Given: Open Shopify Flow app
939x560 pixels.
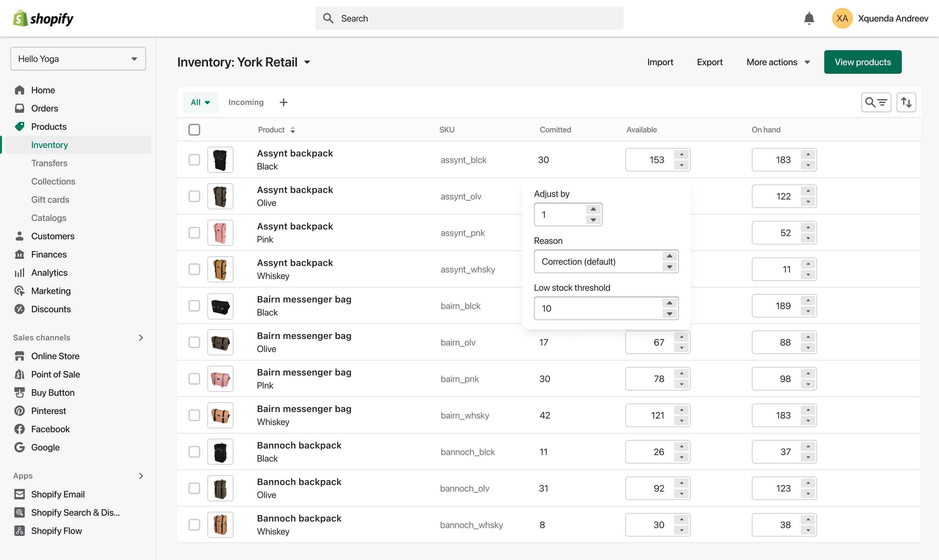Looking at the screenshot, I should click(x=56, y=531).
